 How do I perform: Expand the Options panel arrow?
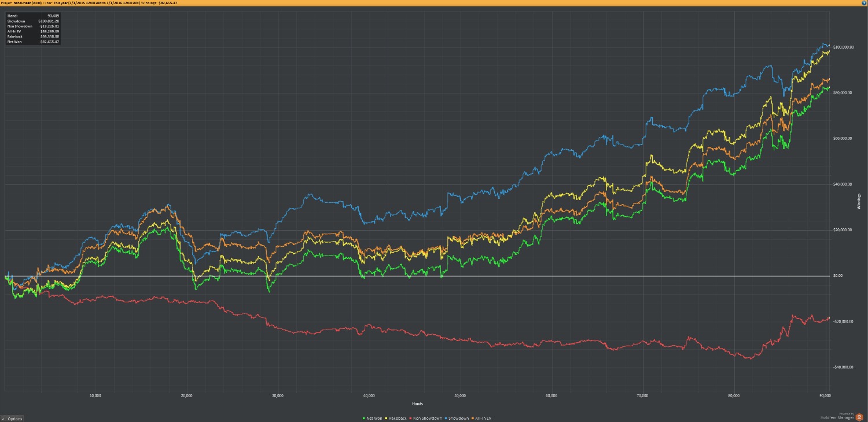pyautogui.click(x=3, y=419)
